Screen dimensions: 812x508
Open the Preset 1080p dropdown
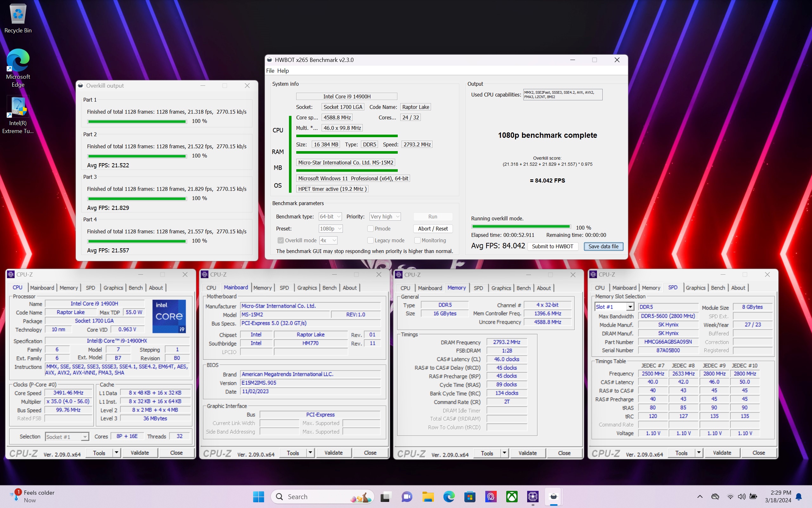[331, 229]
